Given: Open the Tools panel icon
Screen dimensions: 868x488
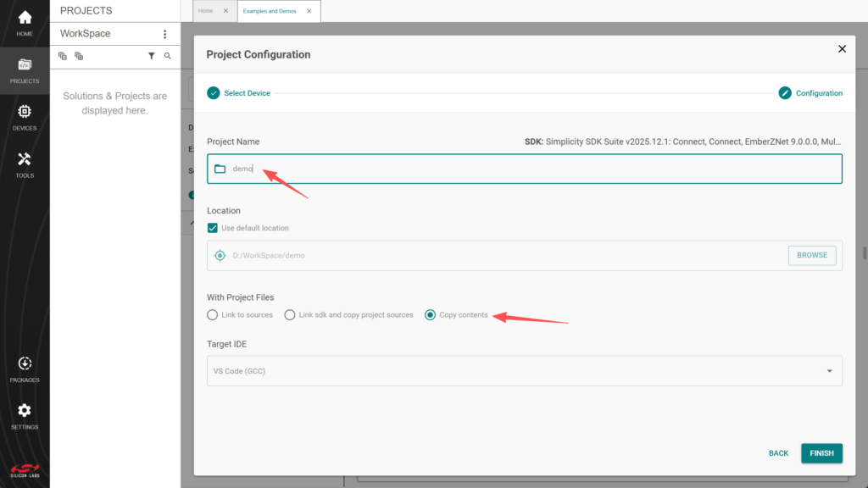Looking at the screenshot, I should click(x=25, y=164).
